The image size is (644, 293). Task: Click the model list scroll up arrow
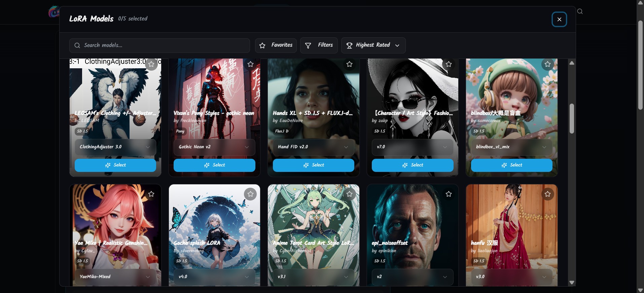pyautogui.click(x=572, y=63)
